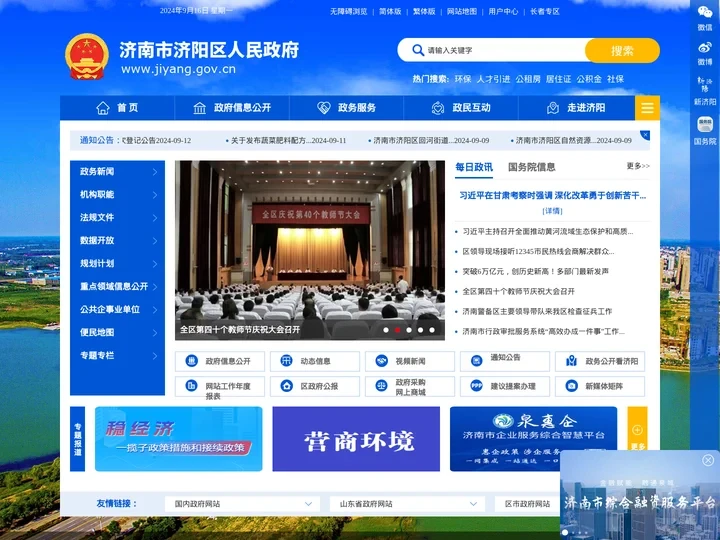This screenshot has width=720, height=540.
Task: Click the building icon beside 政府信息公开
Action: coord(199,108)
